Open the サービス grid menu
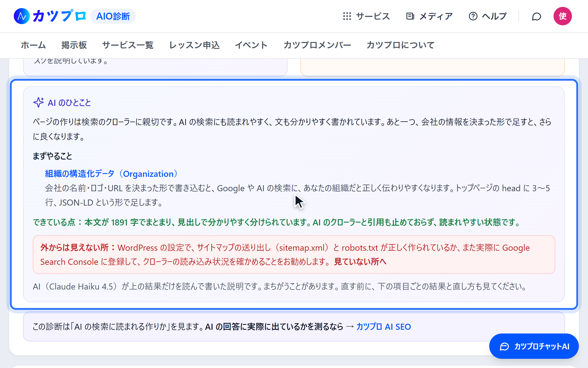Image resolution: width=588 pixels, height=368 pixels. point(366,16)
